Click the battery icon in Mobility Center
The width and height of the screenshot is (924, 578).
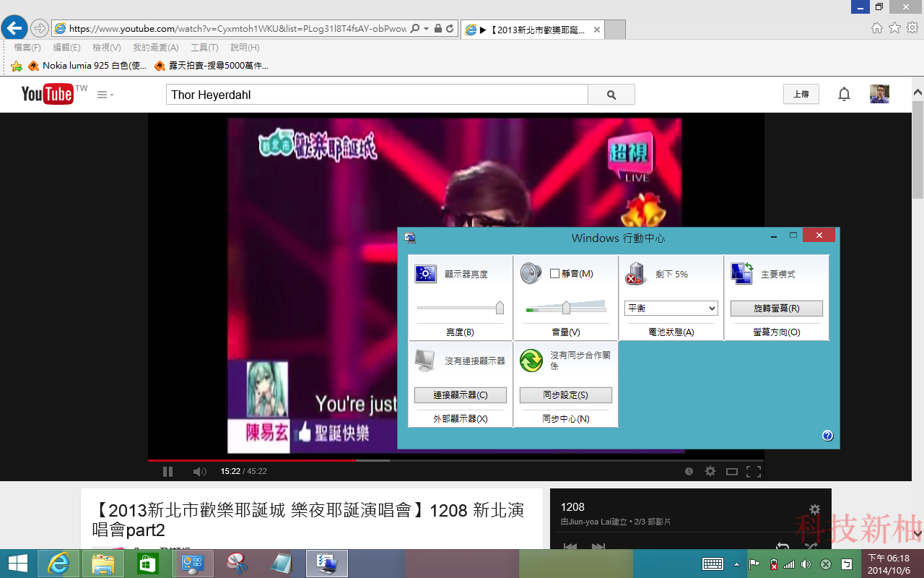click(636, 274)
